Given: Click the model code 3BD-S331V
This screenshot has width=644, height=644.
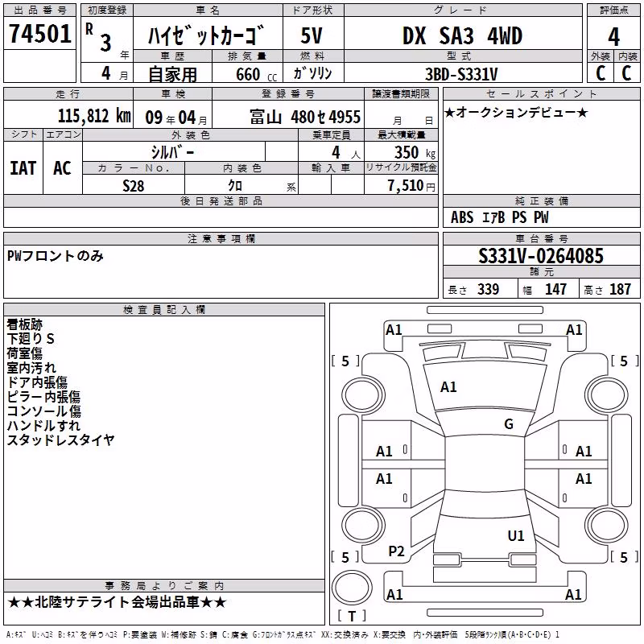Looking at the screenshot, I should pos(460,74).
